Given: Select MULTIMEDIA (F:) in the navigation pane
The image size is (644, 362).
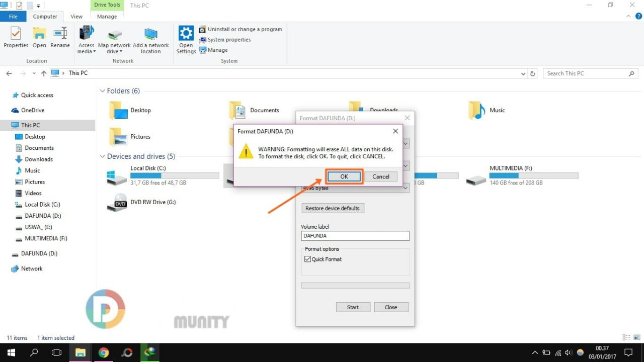Looking at the screenshot, I should [x=46, y=238].
